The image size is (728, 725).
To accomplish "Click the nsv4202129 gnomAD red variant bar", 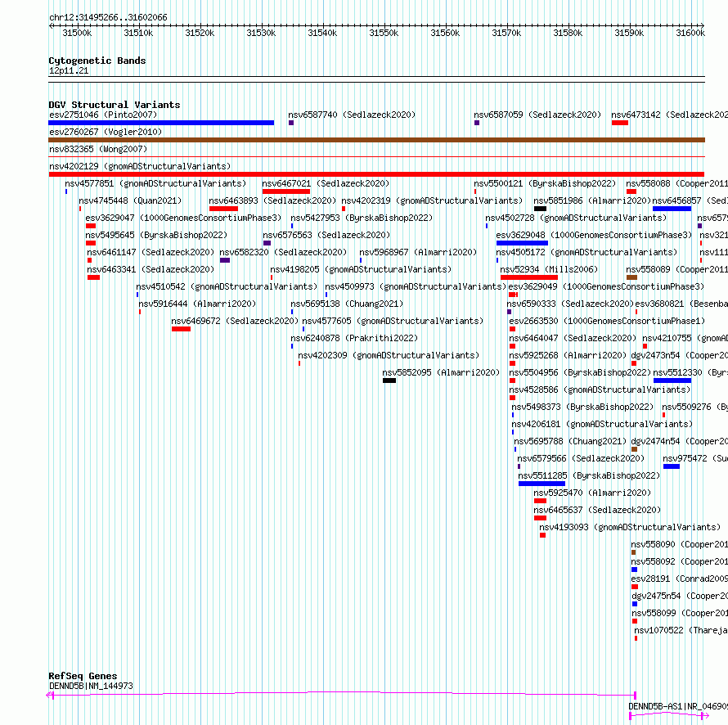I will 376,174.
